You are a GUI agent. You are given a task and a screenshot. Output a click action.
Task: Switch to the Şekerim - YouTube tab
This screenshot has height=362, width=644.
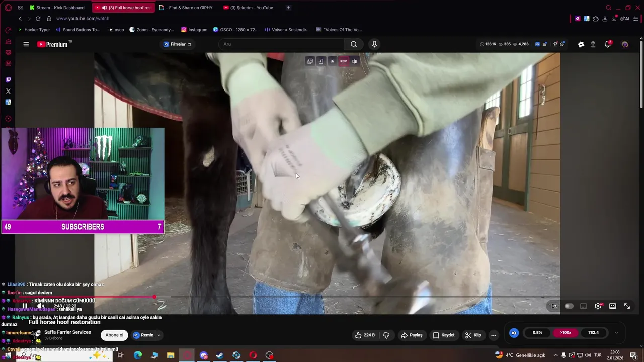point(249,8)
